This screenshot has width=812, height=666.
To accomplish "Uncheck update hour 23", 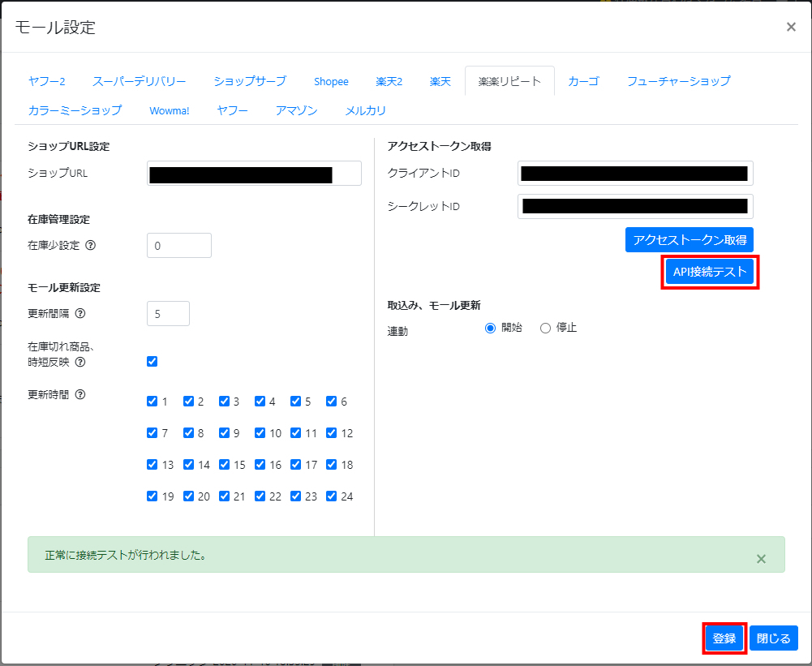I will pos(296,496).
